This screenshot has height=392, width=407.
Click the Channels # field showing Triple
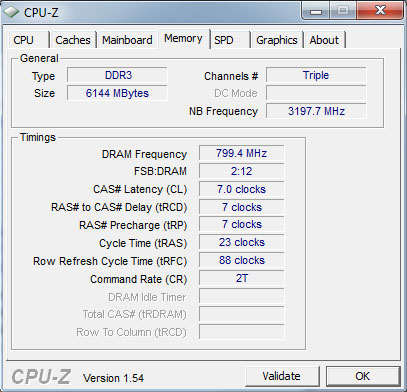[316, 75]
